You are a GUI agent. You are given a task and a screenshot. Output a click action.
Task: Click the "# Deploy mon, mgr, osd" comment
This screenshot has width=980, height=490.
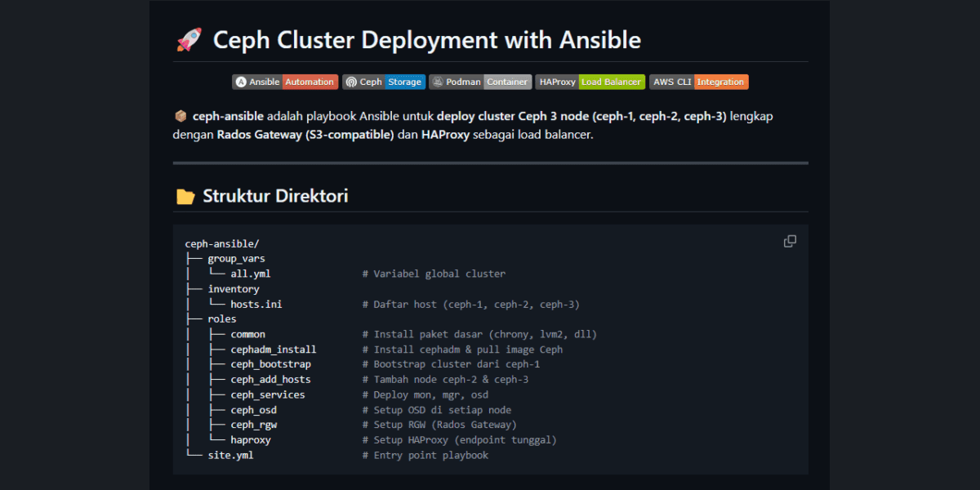click(425, 394)
